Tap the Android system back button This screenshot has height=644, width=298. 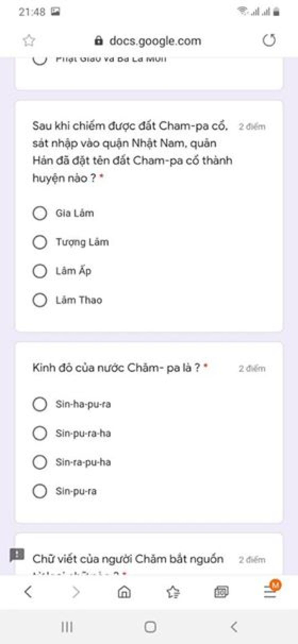pyautogui.click(x=234, y=627)
